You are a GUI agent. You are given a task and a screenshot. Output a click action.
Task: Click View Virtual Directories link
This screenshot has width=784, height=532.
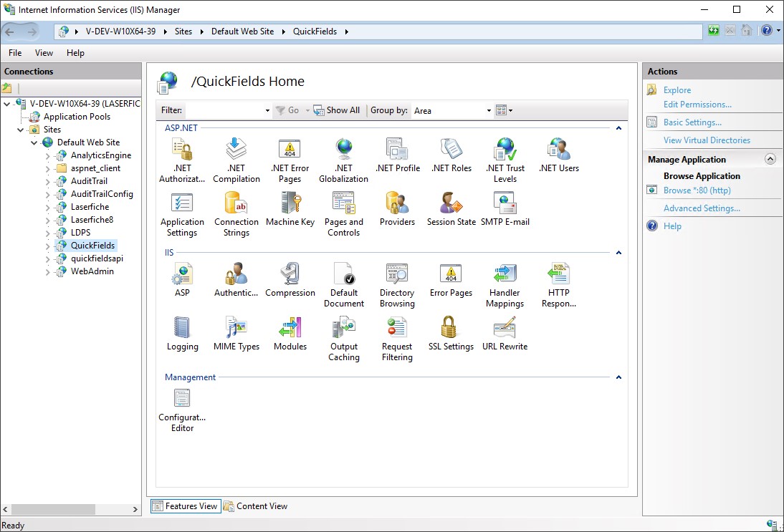coord(707,140)
